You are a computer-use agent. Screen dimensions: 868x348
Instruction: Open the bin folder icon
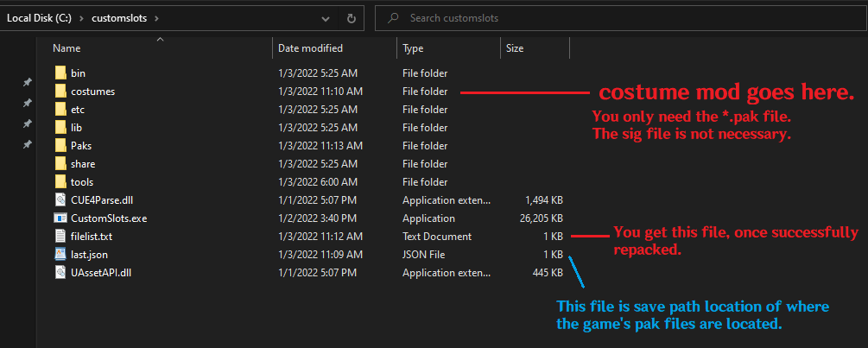click(61, 73)
